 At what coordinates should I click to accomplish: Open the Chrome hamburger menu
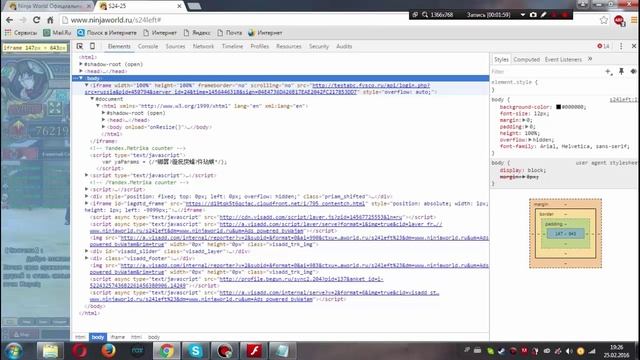tap(633, 20)
